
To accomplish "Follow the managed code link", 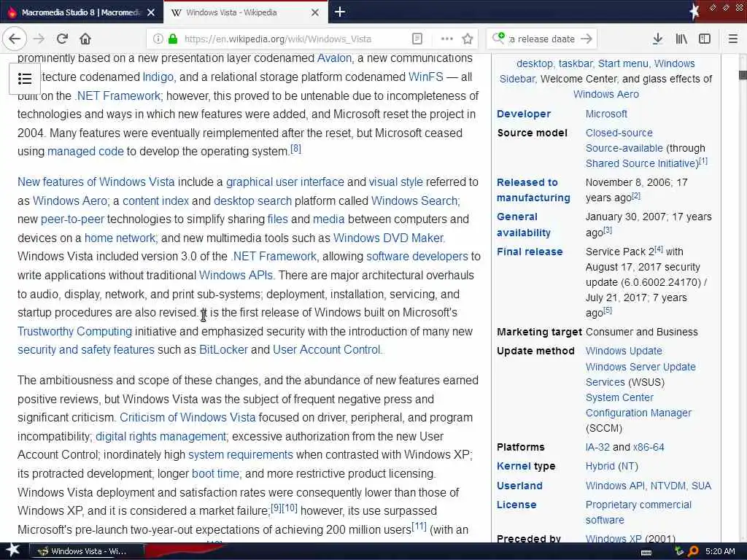I will tap(85, 152).
